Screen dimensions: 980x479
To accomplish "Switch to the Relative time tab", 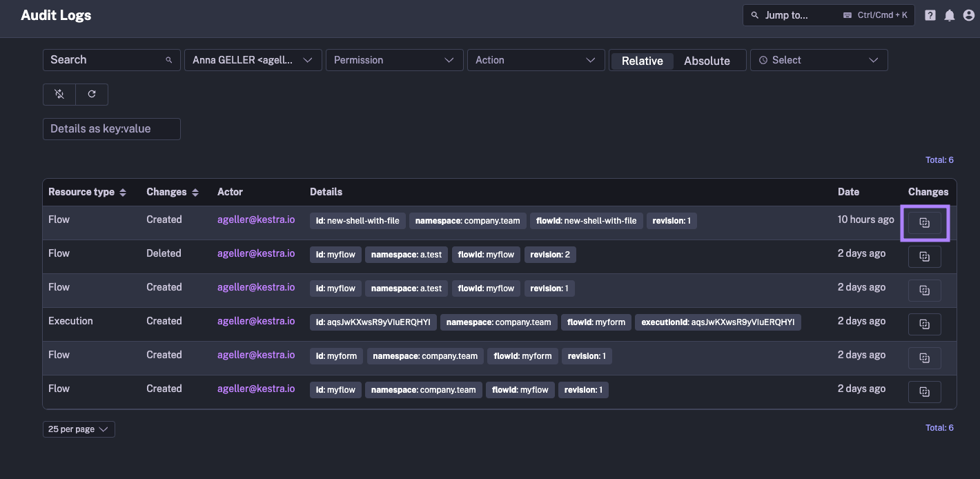I will (641, 60).
